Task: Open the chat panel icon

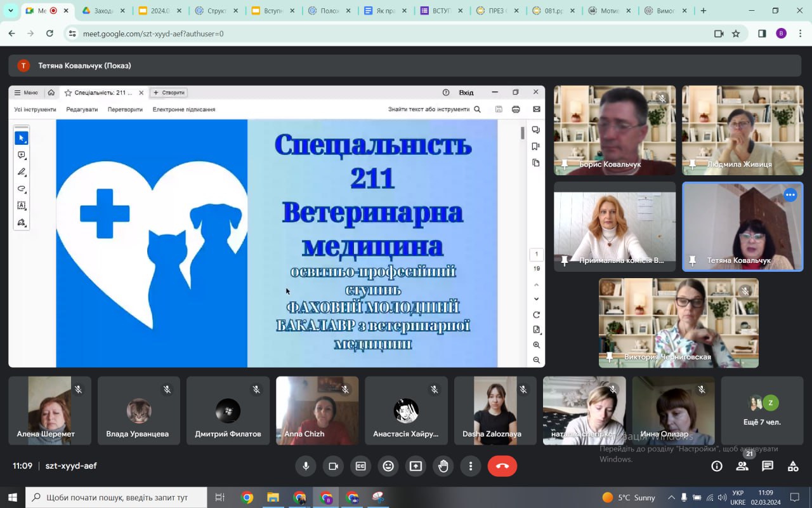Action: click(x=768, y=466)
